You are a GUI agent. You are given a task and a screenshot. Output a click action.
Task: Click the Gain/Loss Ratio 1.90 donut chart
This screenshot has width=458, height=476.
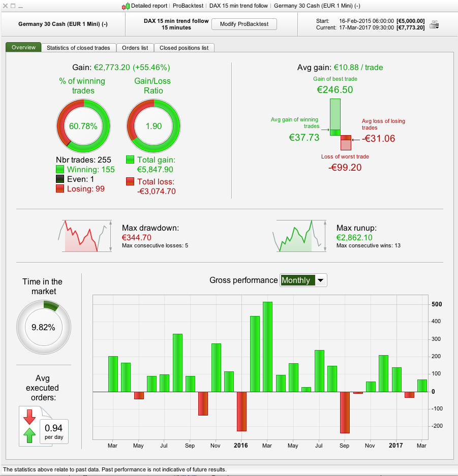tap(154, 126)
